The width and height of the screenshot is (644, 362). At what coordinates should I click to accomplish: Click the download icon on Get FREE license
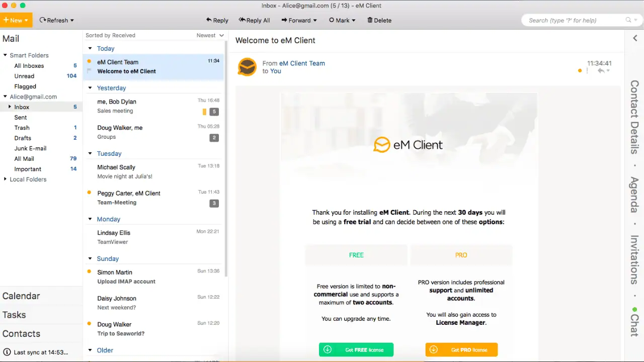pyautogui.click(x=328, y=349)
